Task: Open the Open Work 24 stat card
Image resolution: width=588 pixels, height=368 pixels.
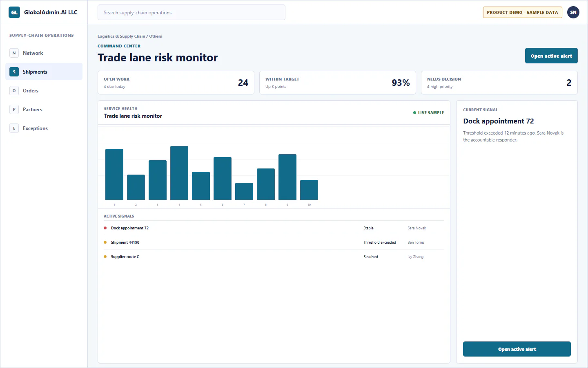Action: 176,83
